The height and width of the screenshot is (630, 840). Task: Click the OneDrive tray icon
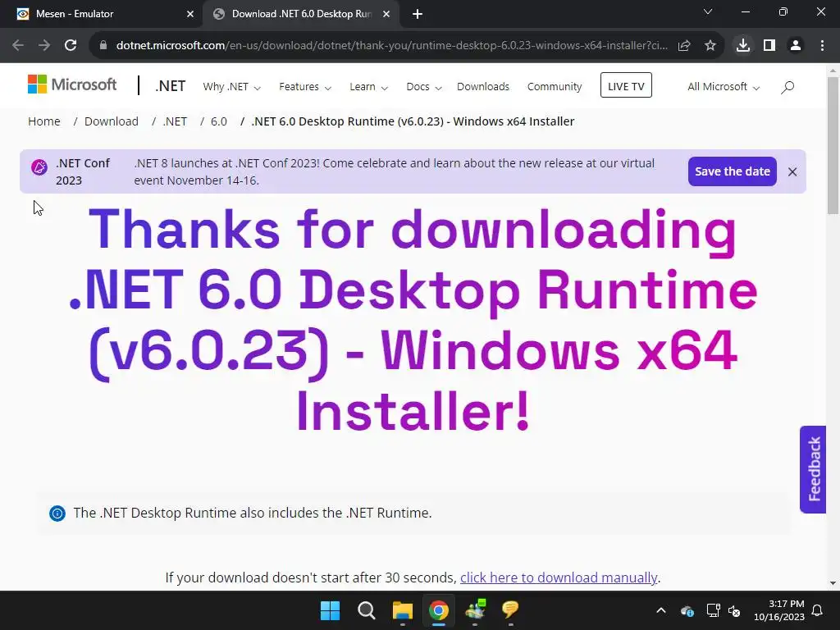687,610
